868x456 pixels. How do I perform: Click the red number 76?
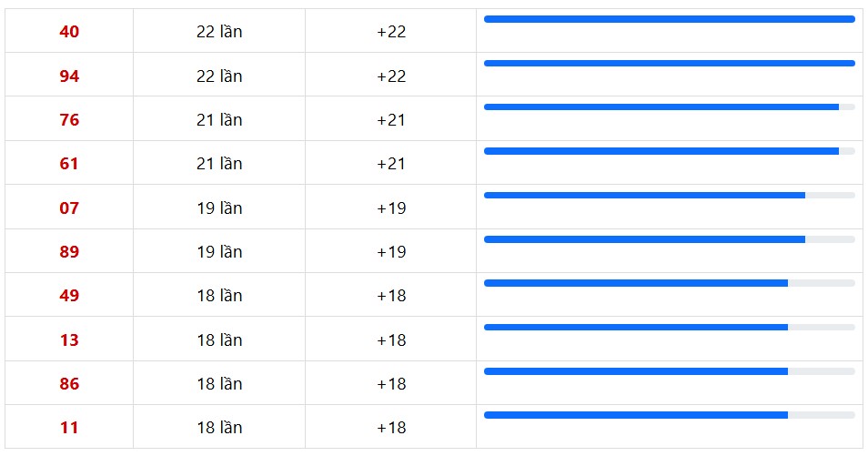point(69,120)
